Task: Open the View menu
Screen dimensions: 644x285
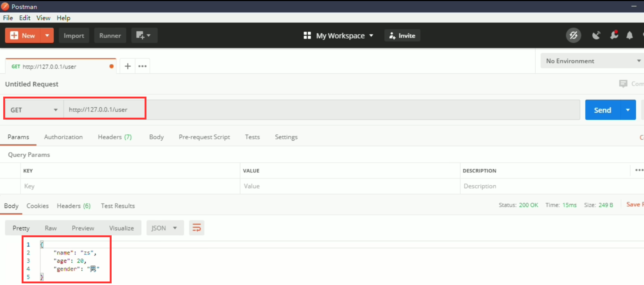Action: (43, 18)
